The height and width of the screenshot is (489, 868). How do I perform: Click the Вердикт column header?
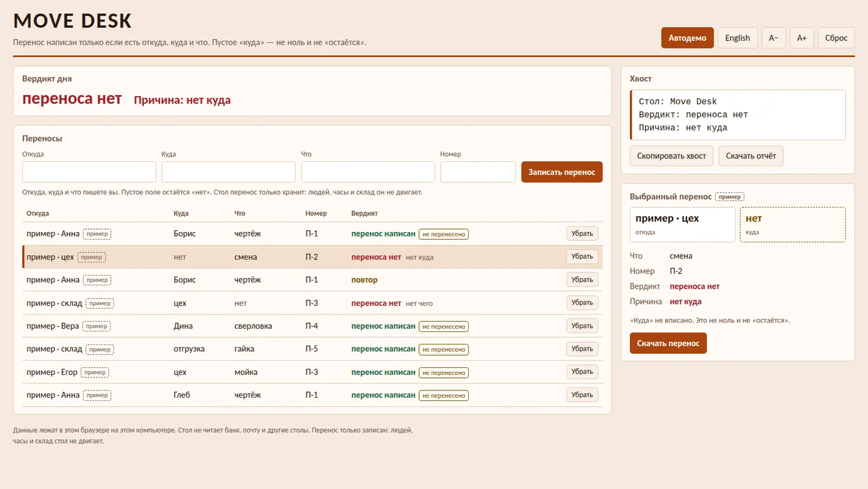click(365, 213)
